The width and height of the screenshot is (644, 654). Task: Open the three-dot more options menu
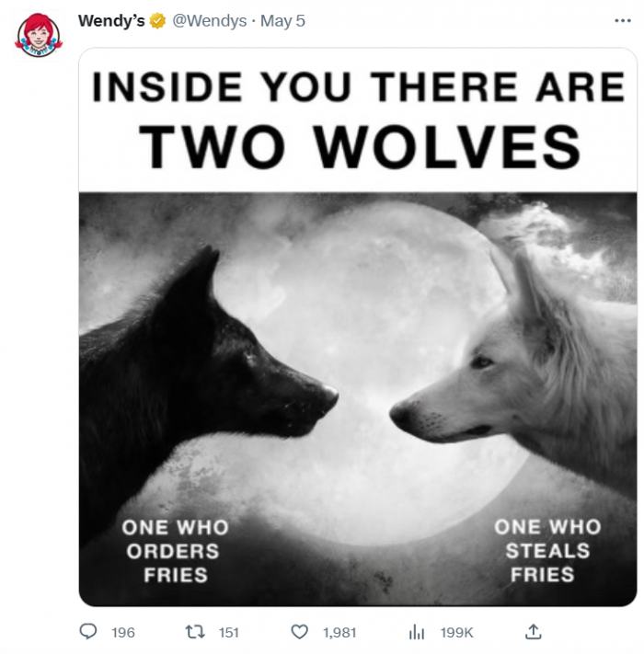pyautogui.click(x=623, y=20)
